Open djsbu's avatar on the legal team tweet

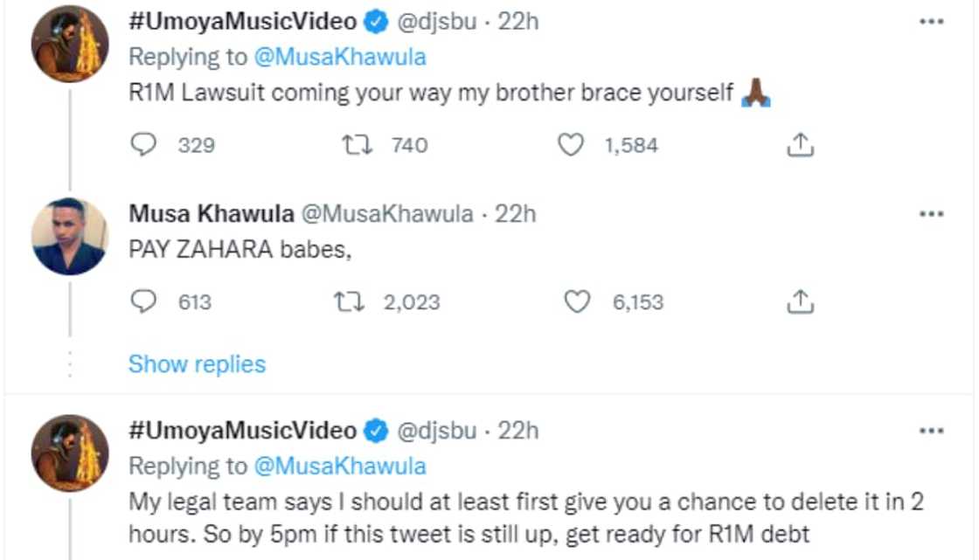click(x=70, y=453)
